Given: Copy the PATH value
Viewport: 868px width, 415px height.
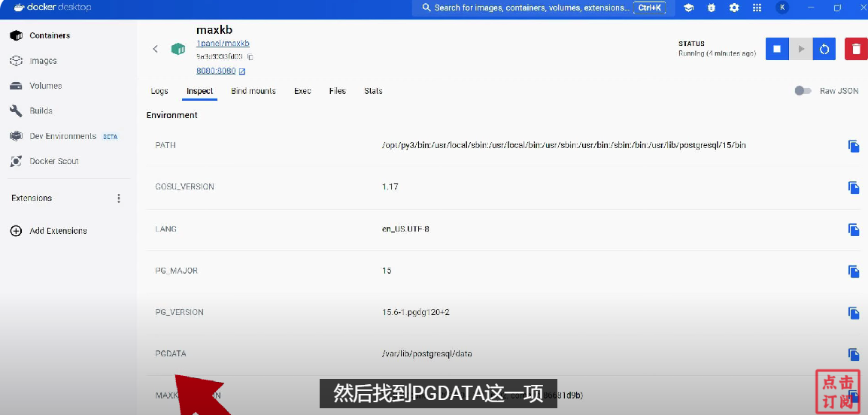Looking at the screenshot, I should 854,146.
